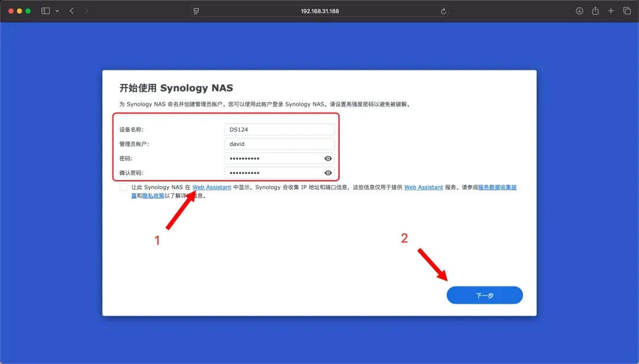Open the Share menu icon
This screenshot has width=639, height=364.
pyautogui.click(x=595, y=11)
